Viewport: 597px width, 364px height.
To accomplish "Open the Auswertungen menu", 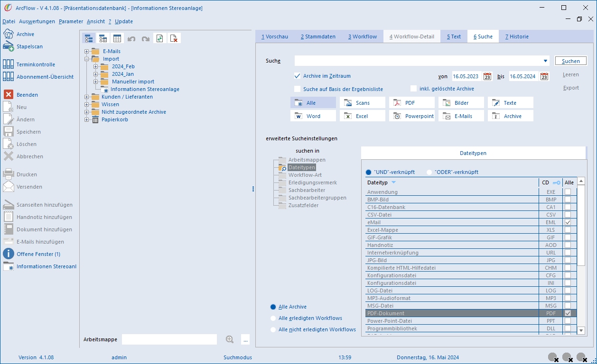I will 37,21.
